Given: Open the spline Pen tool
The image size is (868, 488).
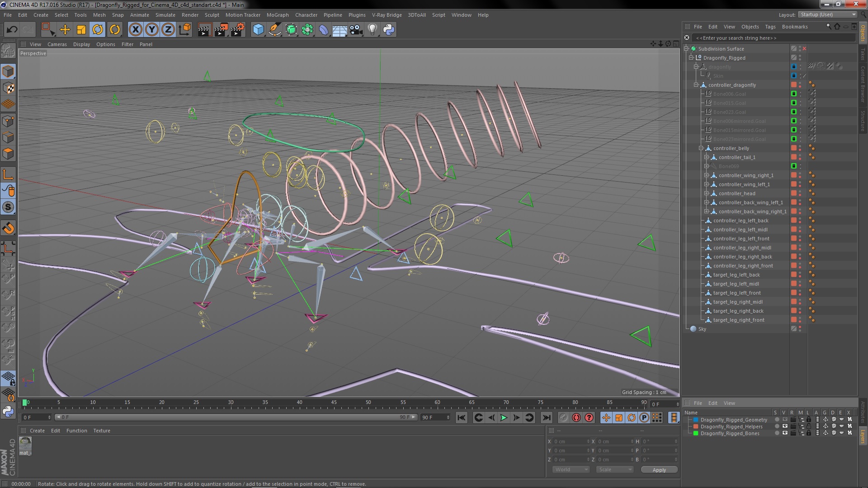Looking at the screenshot, I should click(x=274, y=30).
